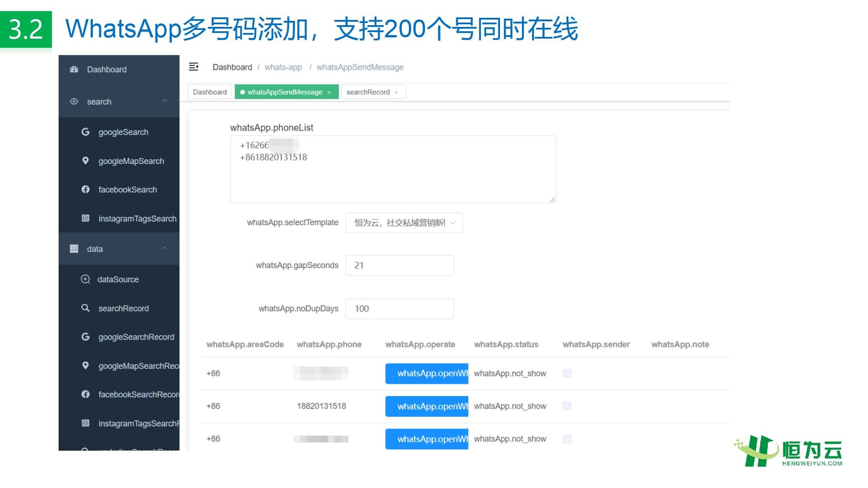The image size is (868, 488).
Task: Click the map pin icon for googleMapSearch
Action: [x=85, y=161]
